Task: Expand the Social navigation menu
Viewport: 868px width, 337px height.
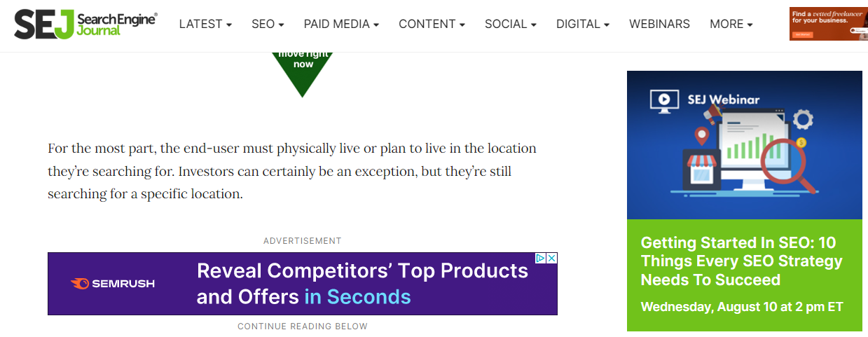Action: point(511,24)
